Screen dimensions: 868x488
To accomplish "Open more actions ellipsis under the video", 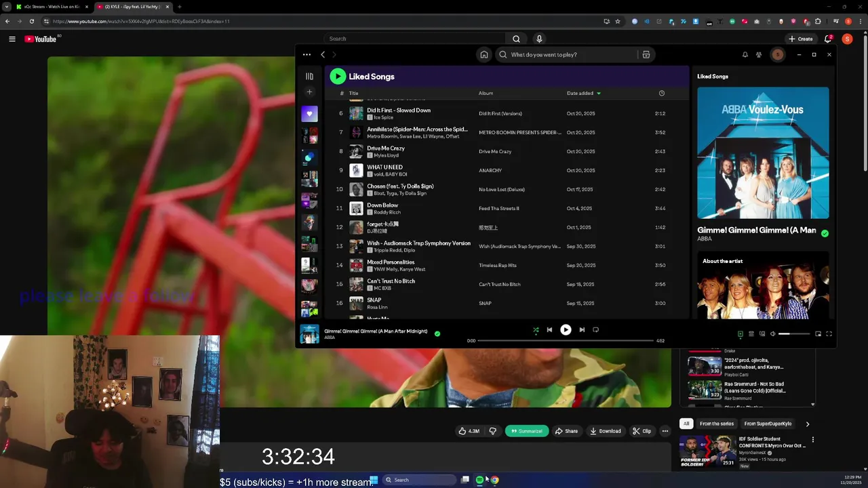I will point(665,431).
